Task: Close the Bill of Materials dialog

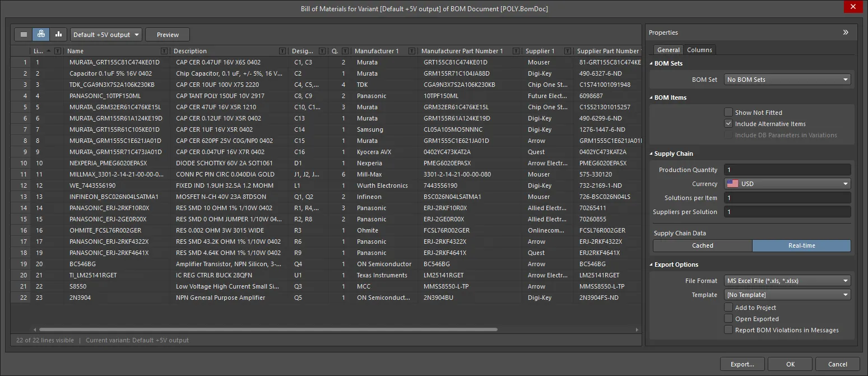Action: pyautogui.click(x=853, y=7)
